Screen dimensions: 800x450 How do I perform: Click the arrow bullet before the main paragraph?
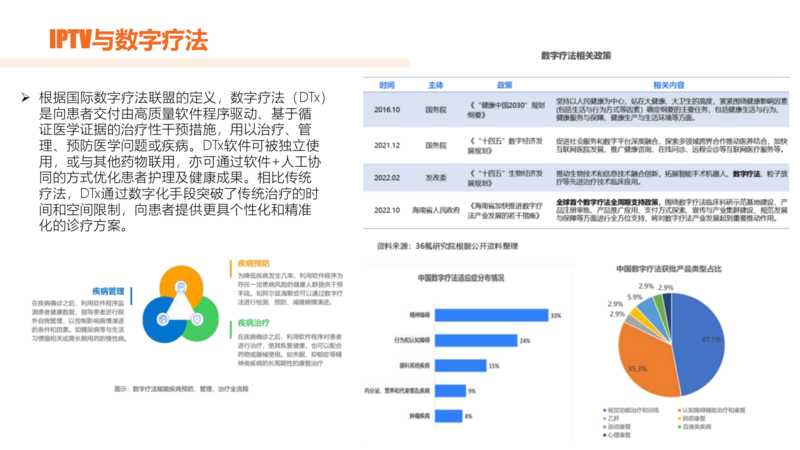26,98
